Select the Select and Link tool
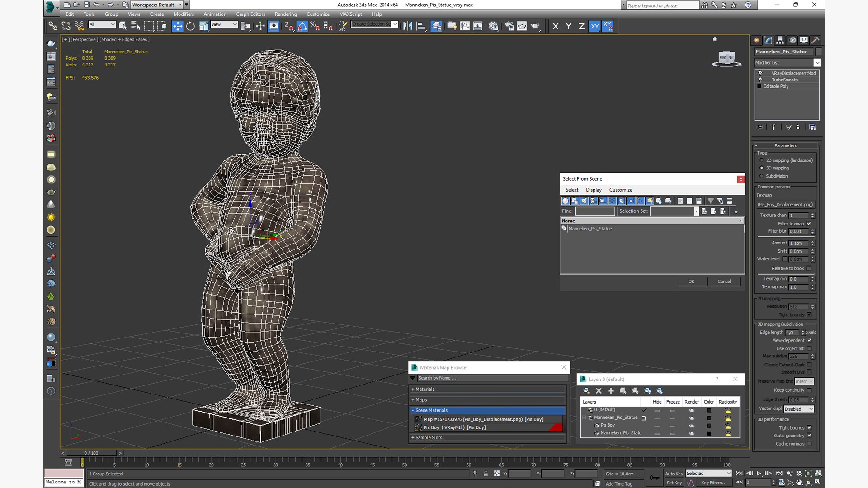Viewport: 868px width, 488px height. pyautogui.click(x=53, y=26)
